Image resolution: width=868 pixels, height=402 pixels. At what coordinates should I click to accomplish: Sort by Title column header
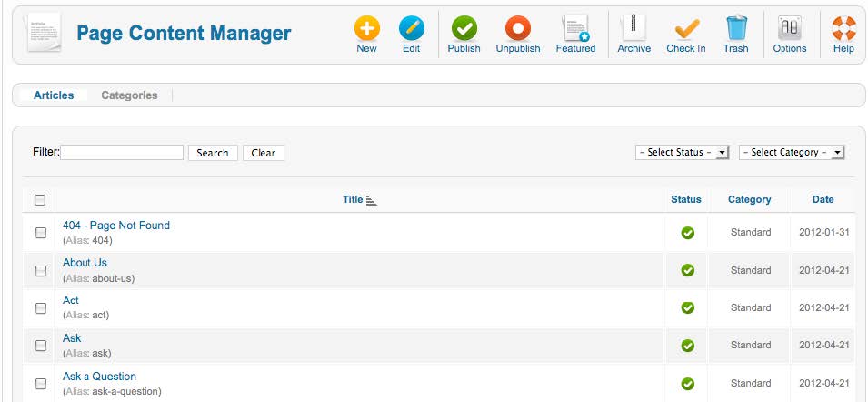pyautogui.click(x=353, y=199)
